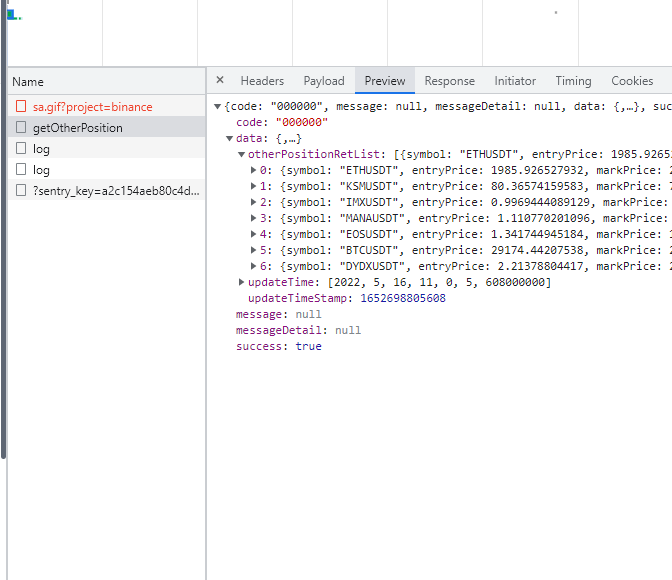Click the message: null line
This screenshot has width=672, height=580.
(x=279, y=315)
